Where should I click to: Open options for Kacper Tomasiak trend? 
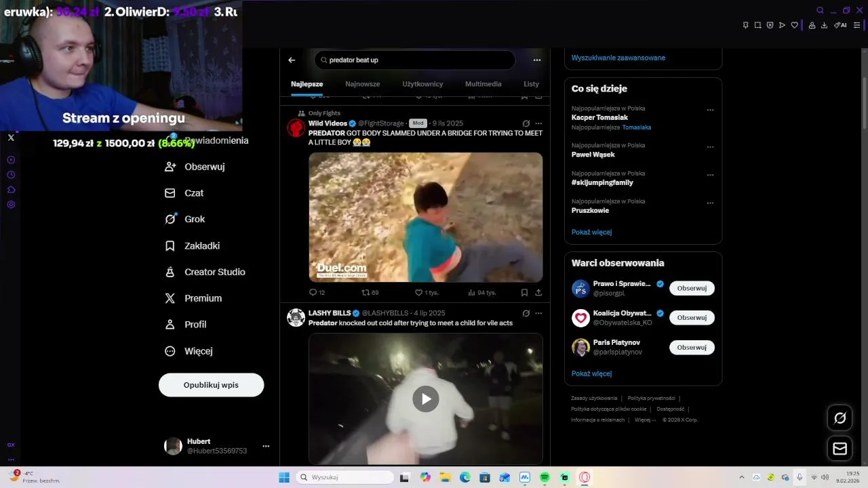pyautogui.click(x=710, y=110)
